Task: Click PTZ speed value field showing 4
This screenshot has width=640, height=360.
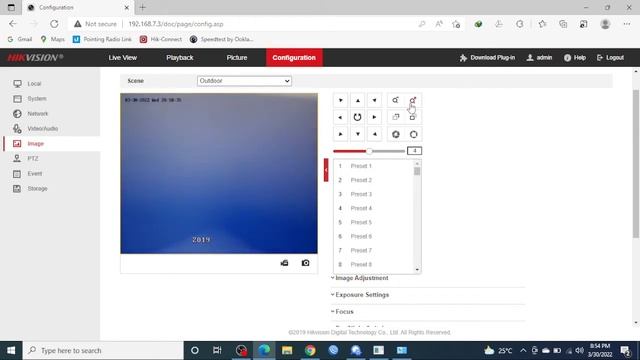Action: tap(414, 151)
